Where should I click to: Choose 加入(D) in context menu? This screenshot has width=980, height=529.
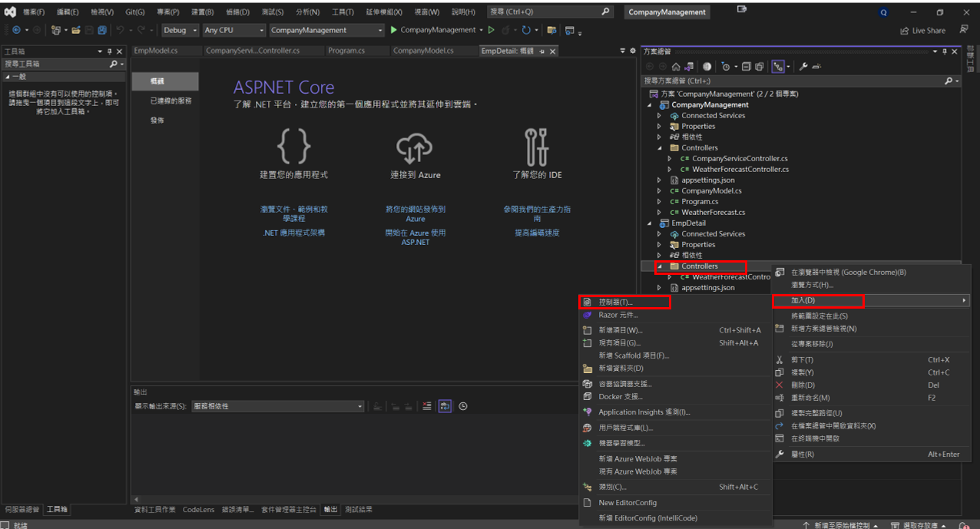871,300
